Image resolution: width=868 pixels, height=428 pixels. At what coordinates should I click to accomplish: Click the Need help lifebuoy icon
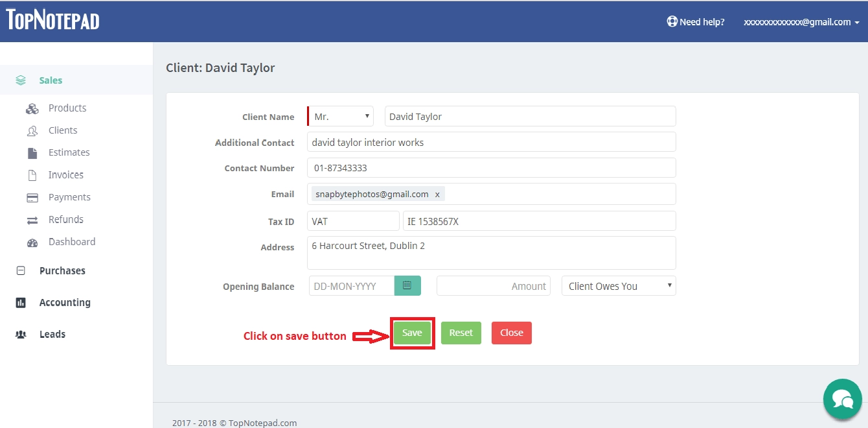[x=672, y=21]
